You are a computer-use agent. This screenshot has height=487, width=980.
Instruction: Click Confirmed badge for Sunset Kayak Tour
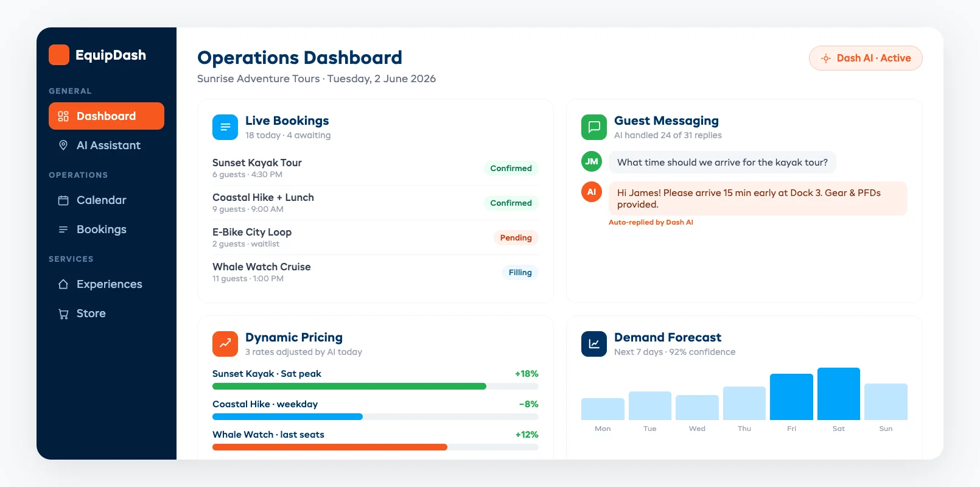511,169
